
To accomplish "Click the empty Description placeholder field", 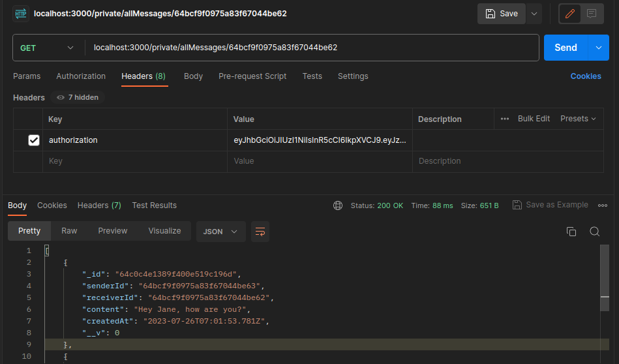I will coord(507,161).
